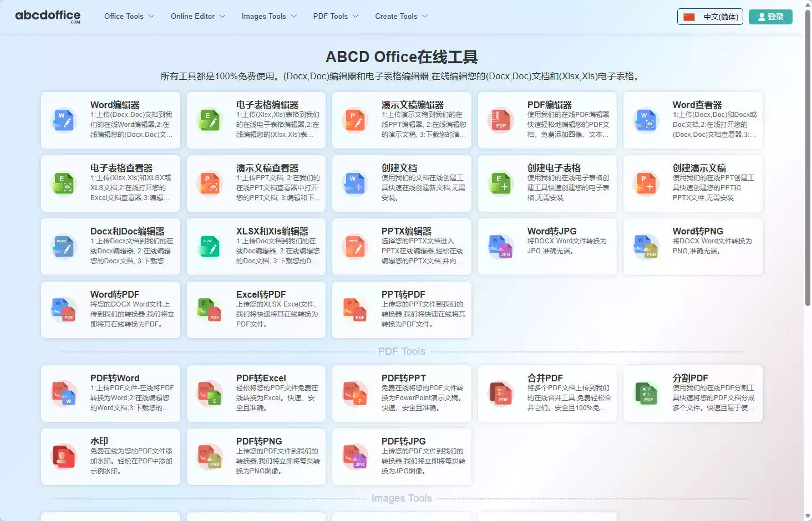
Task: Click the 创建演示文稿 icon
Action: pos(646,183)
